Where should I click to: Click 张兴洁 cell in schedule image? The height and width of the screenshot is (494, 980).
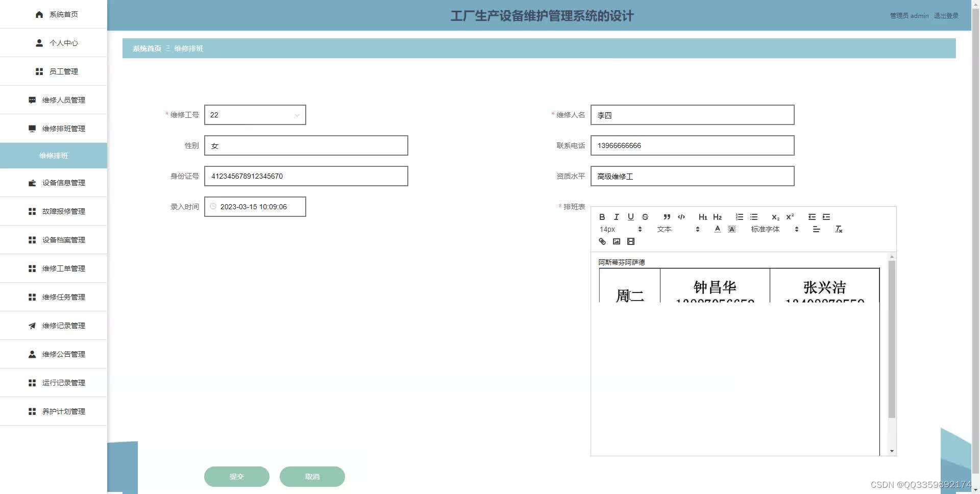824,286
